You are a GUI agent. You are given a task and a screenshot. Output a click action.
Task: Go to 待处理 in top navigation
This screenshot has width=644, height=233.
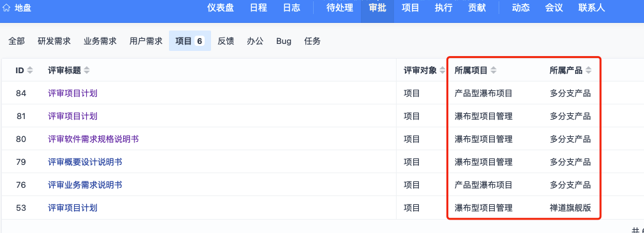pos(340,8)
